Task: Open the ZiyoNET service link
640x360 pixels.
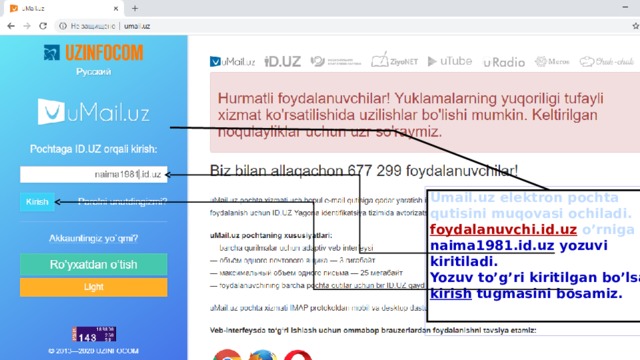Action: click(x=394, y=61)
